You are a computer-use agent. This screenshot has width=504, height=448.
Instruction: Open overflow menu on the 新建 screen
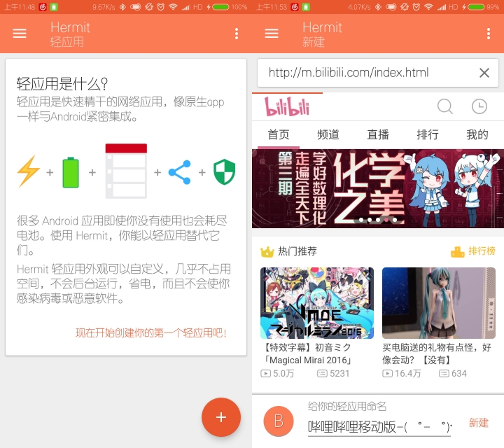coord(489,34)
